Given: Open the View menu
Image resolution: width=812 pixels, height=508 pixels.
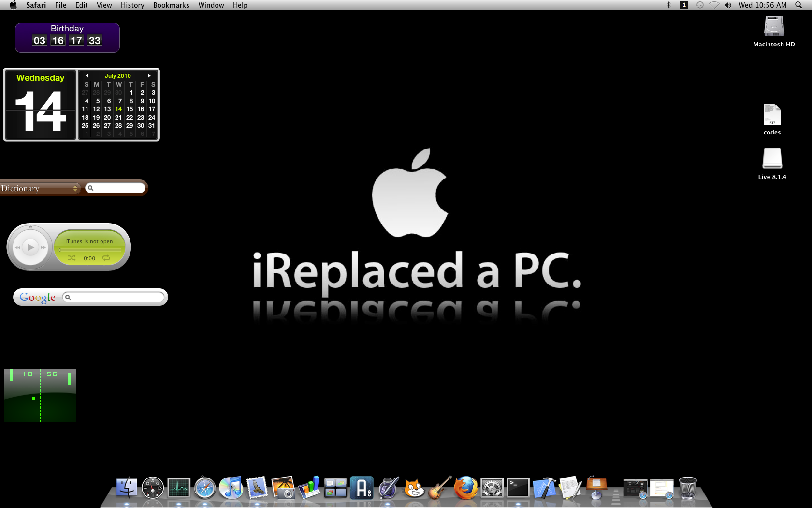Looking at the screenshot, I should click(x=104, y=5).
